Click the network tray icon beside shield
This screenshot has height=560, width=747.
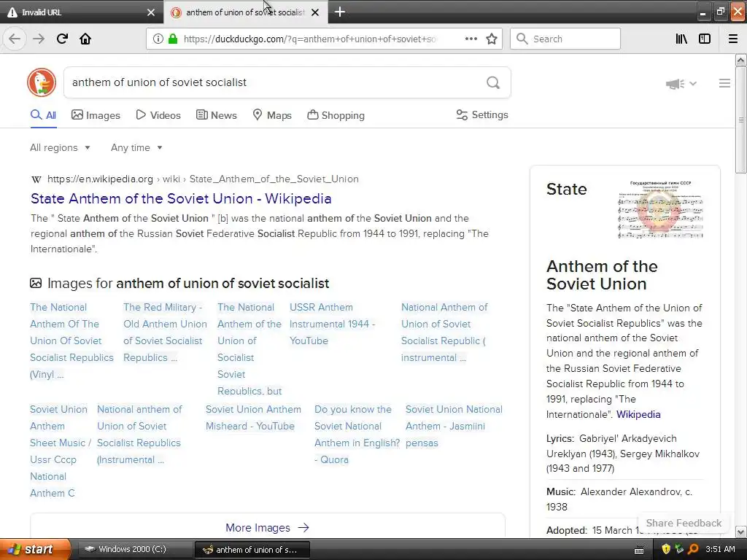coord(679,549)
